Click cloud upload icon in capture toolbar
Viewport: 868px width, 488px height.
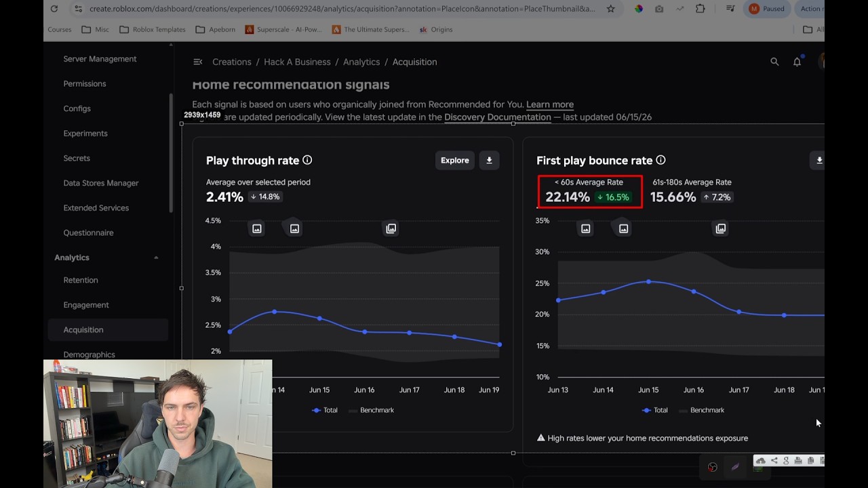point(761,461)
